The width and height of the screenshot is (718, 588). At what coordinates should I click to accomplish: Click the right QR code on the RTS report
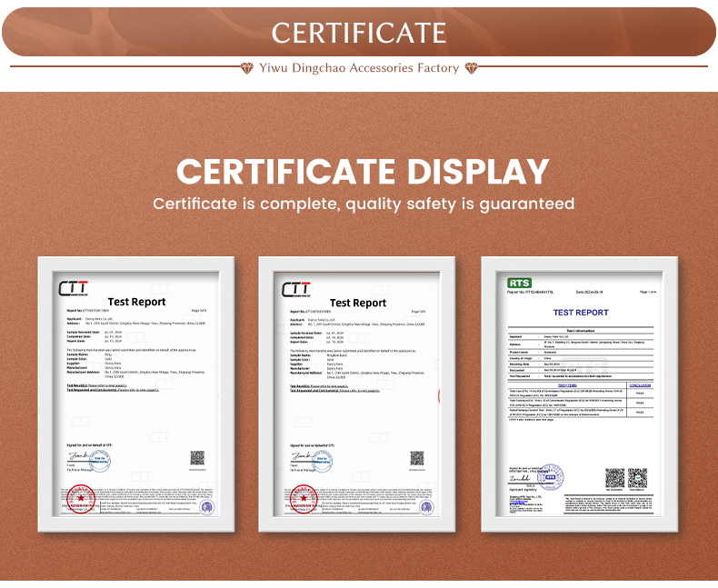(637, 478)
